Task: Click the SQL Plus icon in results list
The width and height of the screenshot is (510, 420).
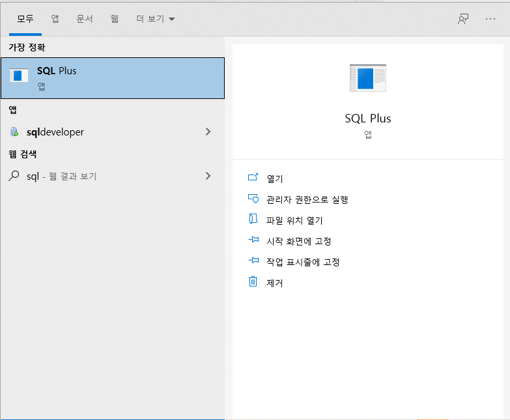Action: (18, 75)
